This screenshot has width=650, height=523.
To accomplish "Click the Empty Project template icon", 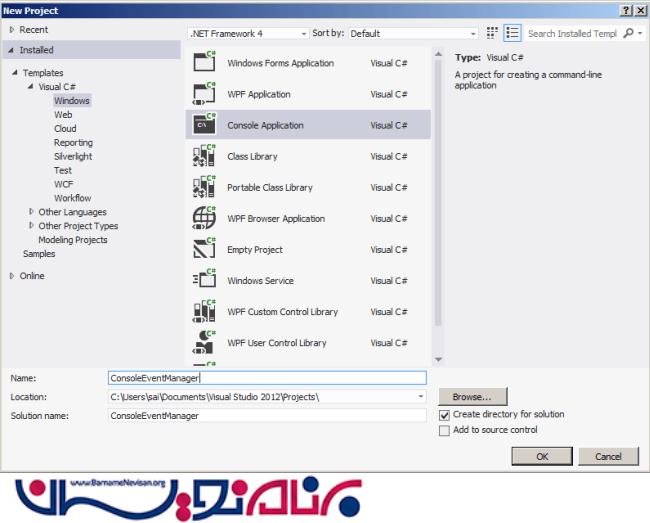I will click(x=204, y=249).
